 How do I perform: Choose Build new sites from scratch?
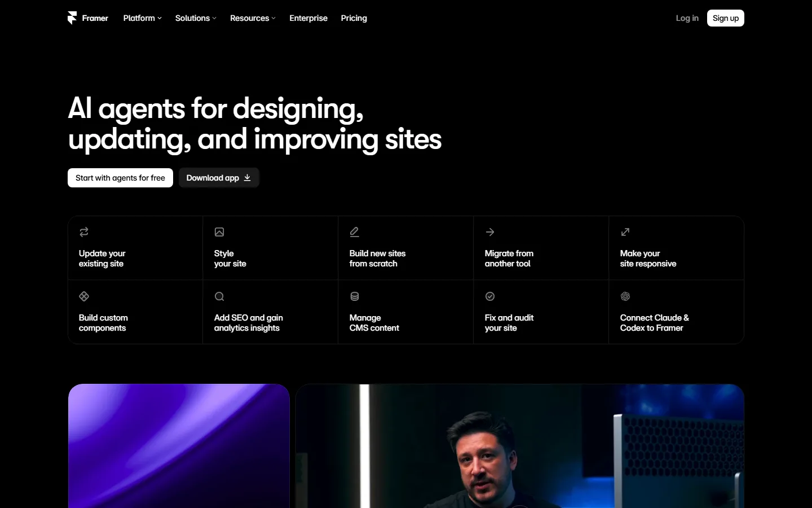[406, 248]
